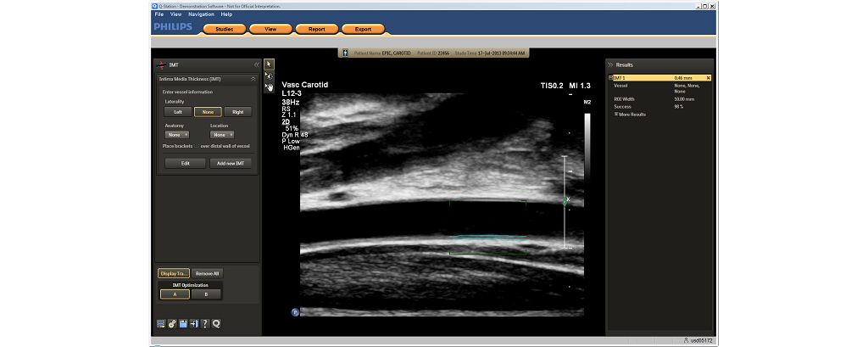Collapse the IMT 1 result entry
This screenshot has height=347, width=868.
click(x=610, y=78)
